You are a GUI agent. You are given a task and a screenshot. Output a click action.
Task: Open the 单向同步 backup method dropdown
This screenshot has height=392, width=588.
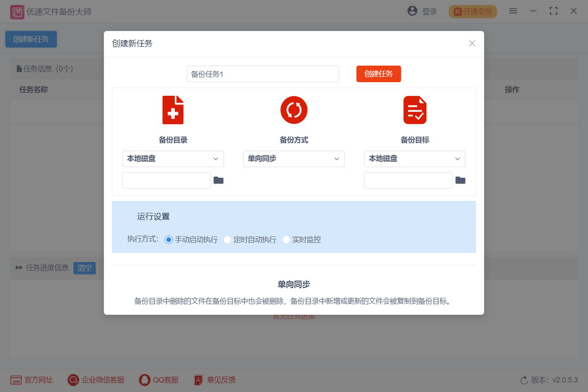point(293,158)
